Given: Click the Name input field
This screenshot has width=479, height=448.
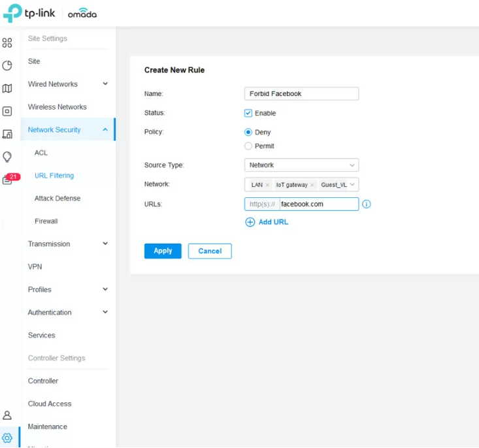Looking at the screenshot, I should pos(301,93).
